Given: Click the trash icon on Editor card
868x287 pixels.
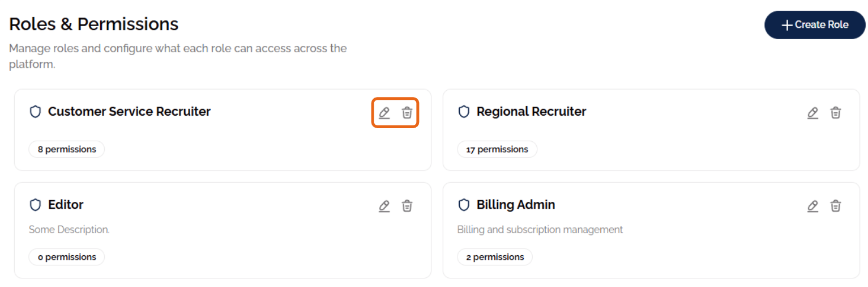Looking at the screenshot, I should [407, 206].
